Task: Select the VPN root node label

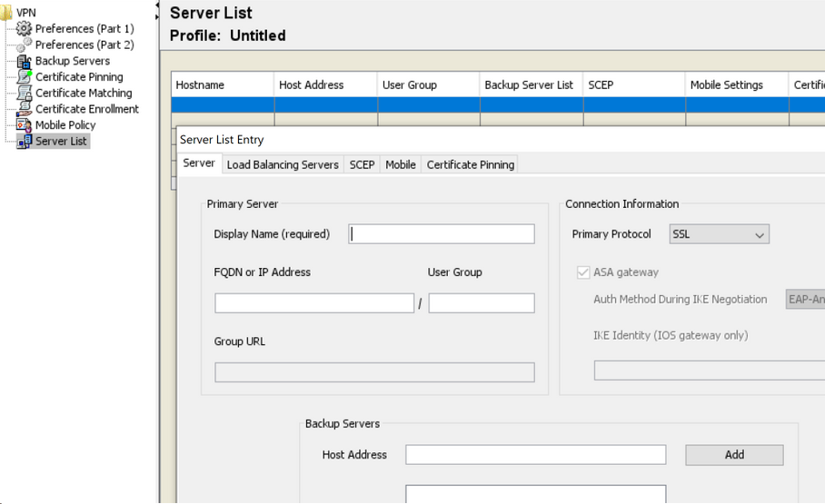Action: [x=25, y=13]
